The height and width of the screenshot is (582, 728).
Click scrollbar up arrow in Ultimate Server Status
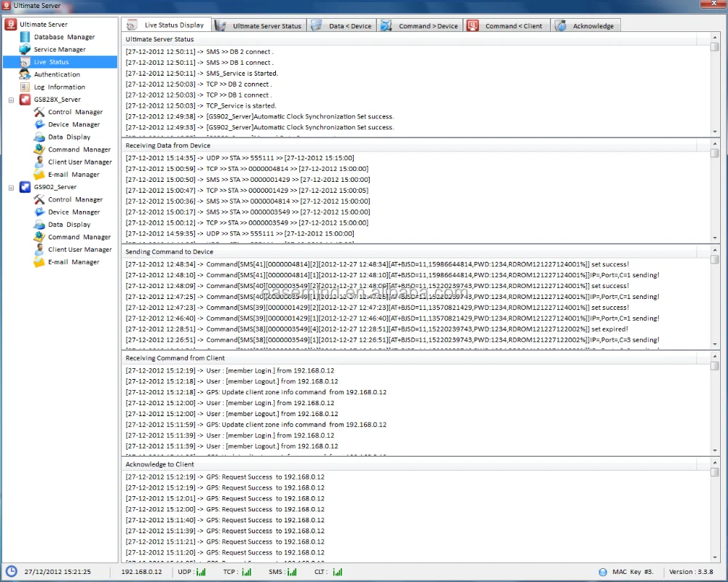pos(715,39)
